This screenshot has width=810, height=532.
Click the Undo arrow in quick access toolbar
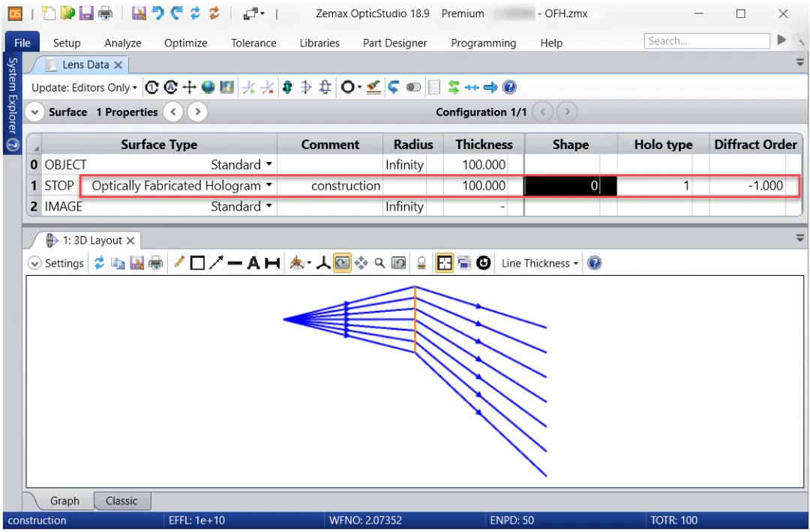point(157,13)
